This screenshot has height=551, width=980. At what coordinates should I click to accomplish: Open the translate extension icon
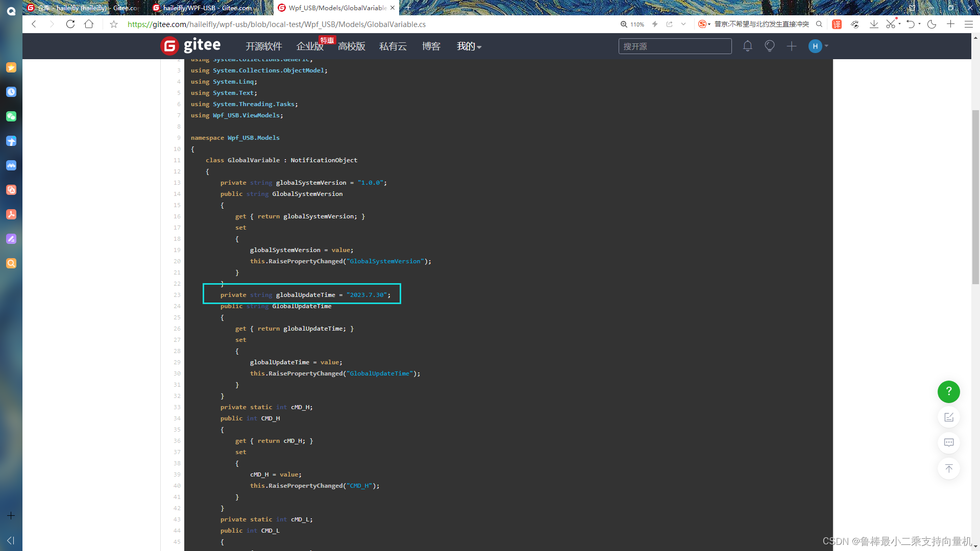(837, 24)
